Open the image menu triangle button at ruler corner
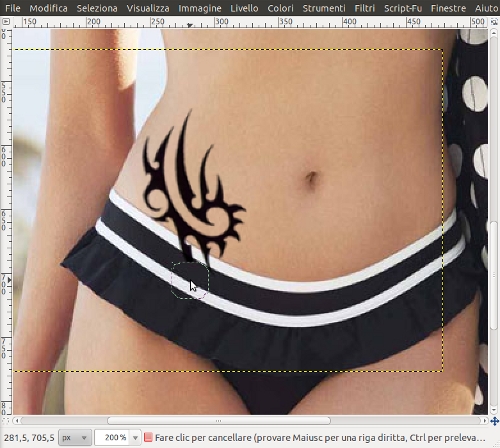The height and width of the screenshot is (448, 500). point(6,22)
